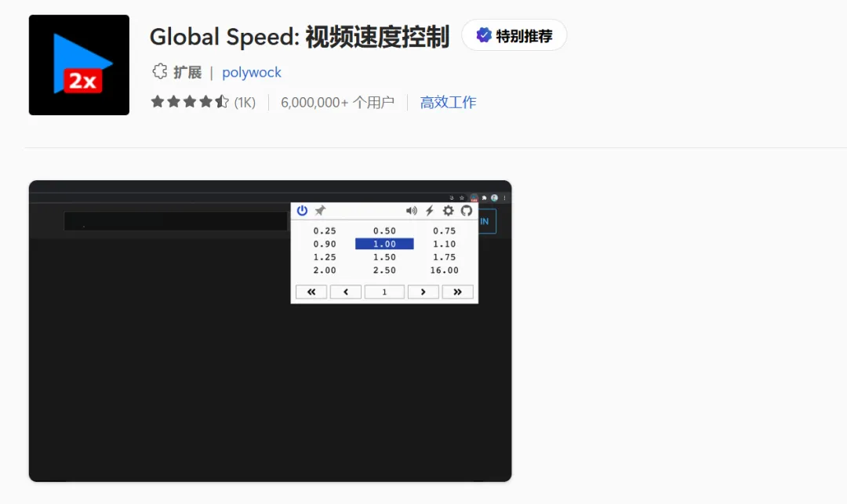Viewport: 847px width, 504px height.
Task: Open audio effects via speaker icon
Action: pos(412,210)
